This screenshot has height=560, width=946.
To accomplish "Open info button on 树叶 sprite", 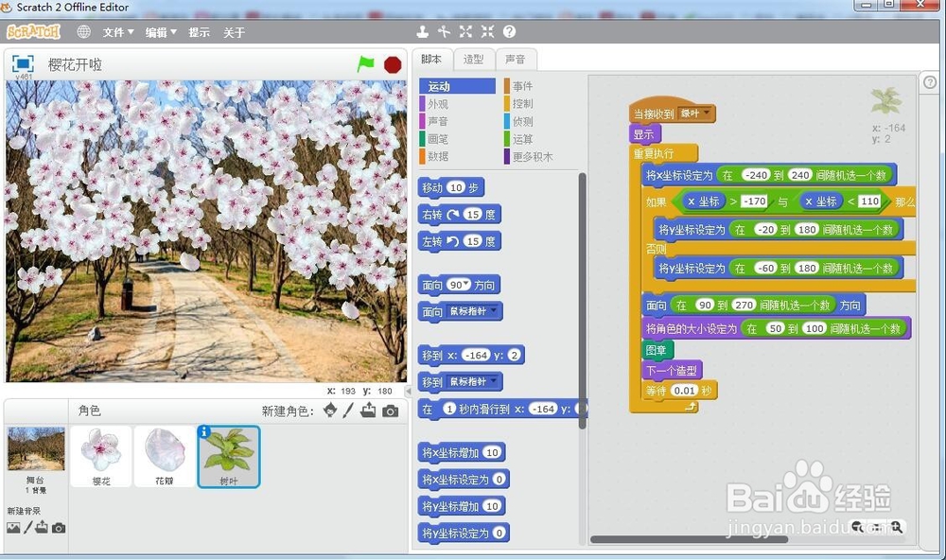I will coord(204,431).
